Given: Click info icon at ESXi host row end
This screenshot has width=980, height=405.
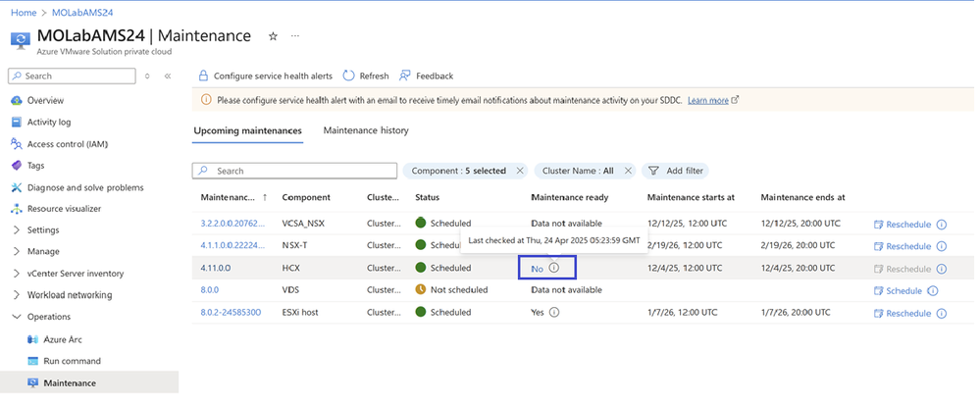Looking at the screenshot, I should coord(941,313).
